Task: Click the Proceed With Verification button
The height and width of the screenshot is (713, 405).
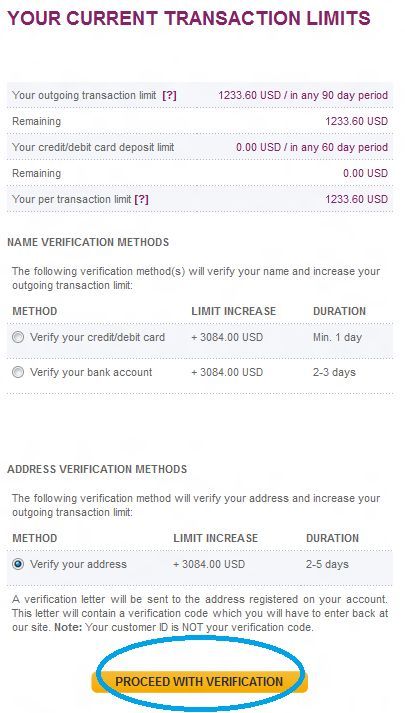Action: click(x=199, y=682)
